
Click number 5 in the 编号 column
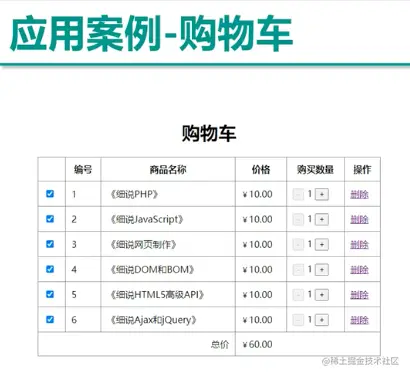coord(74,295)
